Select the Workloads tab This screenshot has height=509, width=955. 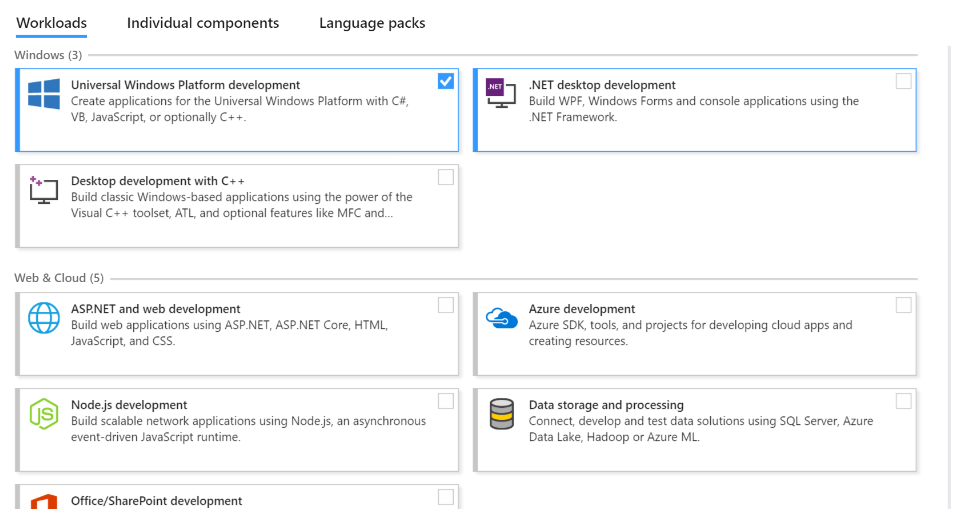coord(51,23)
